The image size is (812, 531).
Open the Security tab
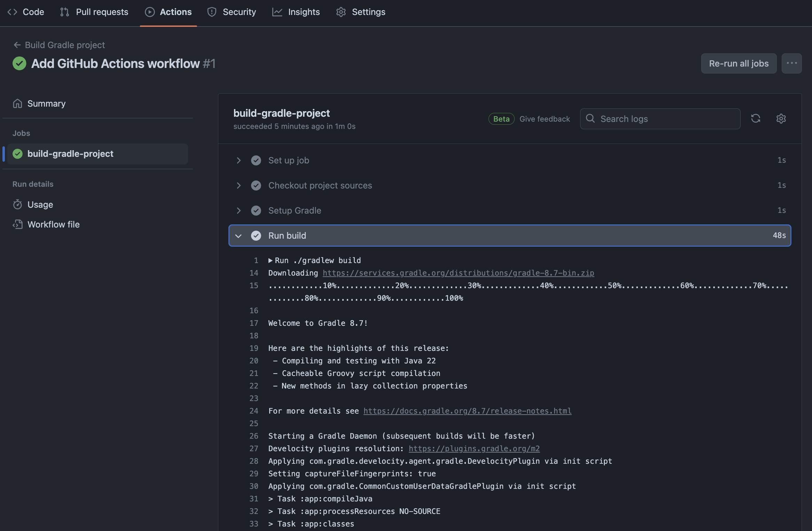[x=232, y=12]
